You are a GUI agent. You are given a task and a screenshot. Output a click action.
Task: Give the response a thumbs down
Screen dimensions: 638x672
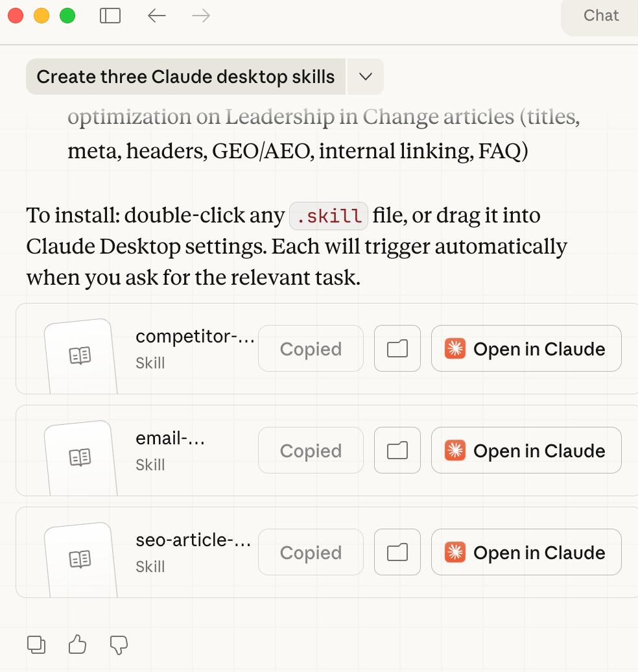pyautogui.click(x=119, y=645)
